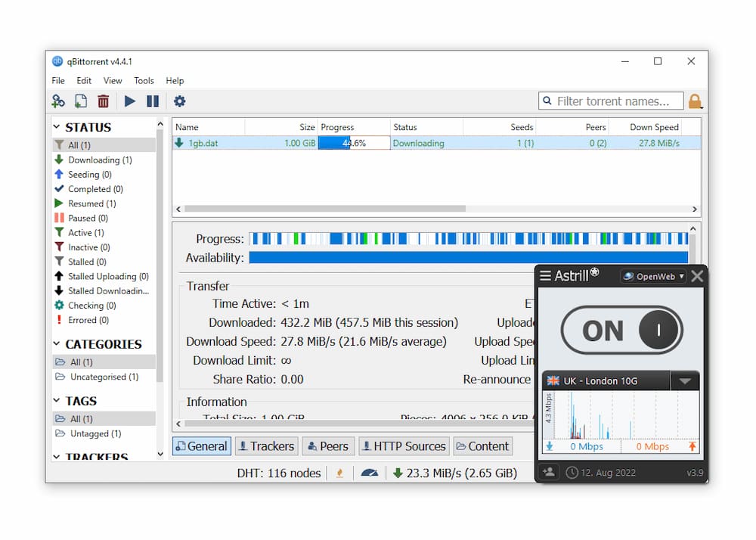Delete the selected torrent with the trash icon
Screen dimensions: 756x540
103,100
